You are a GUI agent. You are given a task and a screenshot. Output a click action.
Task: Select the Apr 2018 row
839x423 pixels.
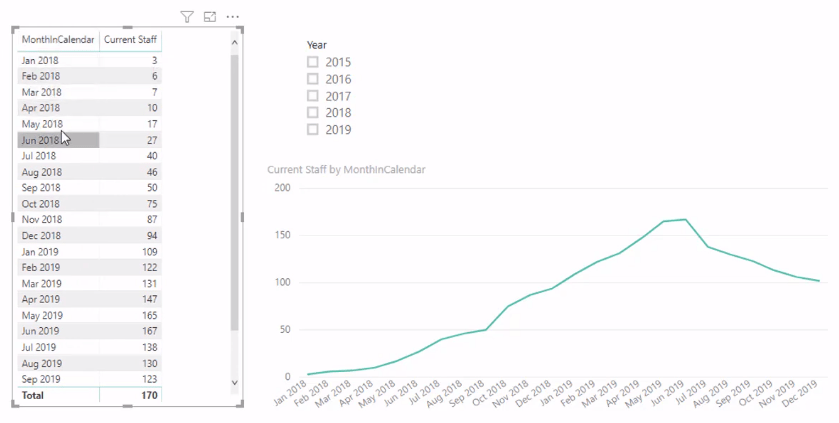click(x=89, y=108)
